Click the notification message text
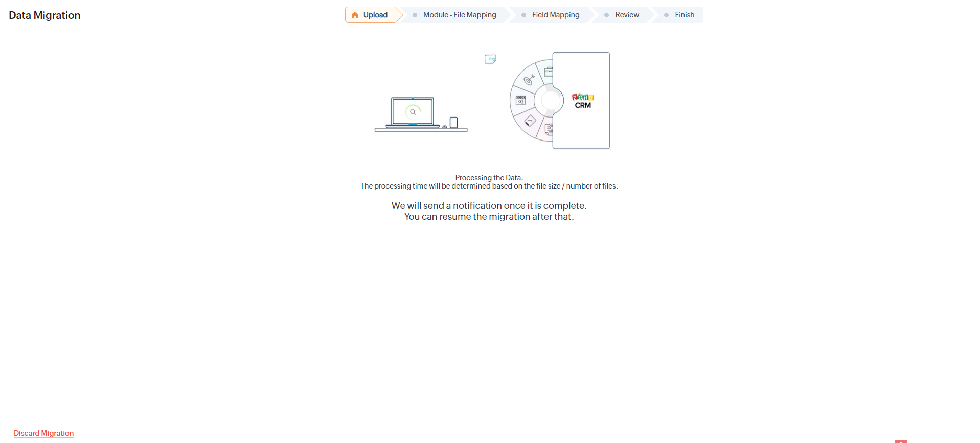This screenshot has width=980, height=443. coord(489,211)
